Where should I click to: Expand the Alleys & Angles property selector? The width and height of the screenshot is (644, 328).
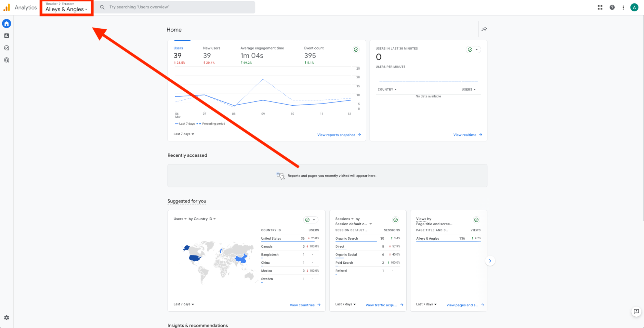(66, 9)
